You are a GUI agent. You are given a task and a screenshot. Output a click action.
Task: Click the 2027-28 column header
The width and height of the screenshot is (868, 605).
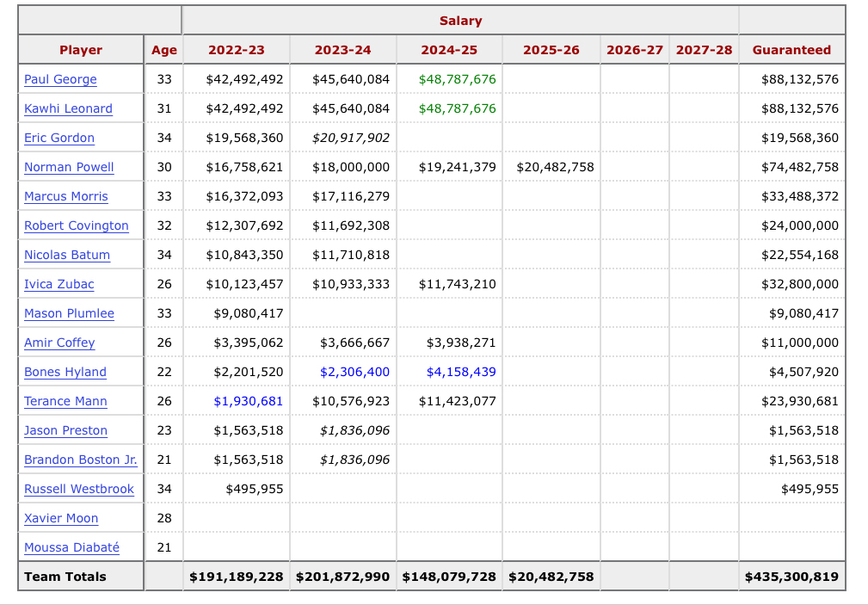pos(705,50)
